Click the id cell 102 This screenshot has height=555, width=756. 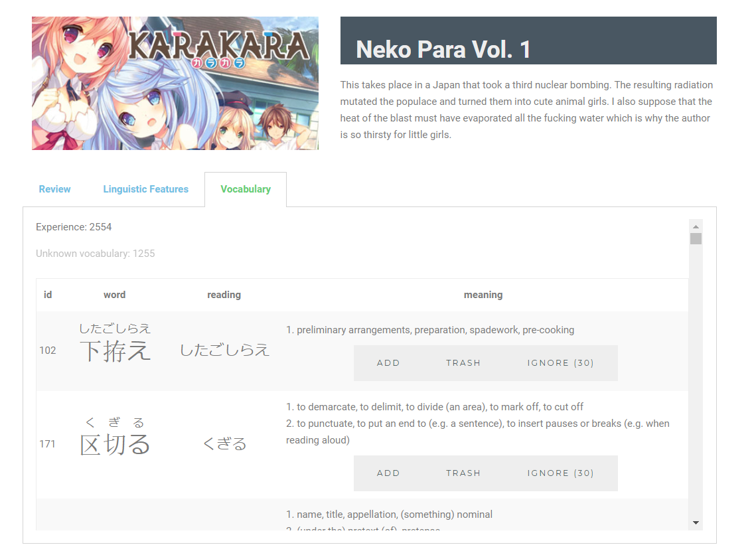click(48, 351)
